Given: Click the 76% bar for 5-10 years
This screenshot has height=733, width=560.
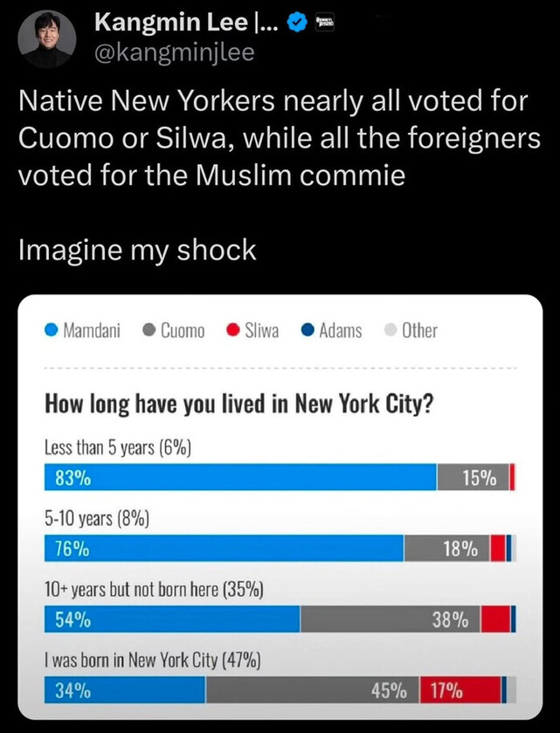Looking at the screenshot, I should pos(225,549).
